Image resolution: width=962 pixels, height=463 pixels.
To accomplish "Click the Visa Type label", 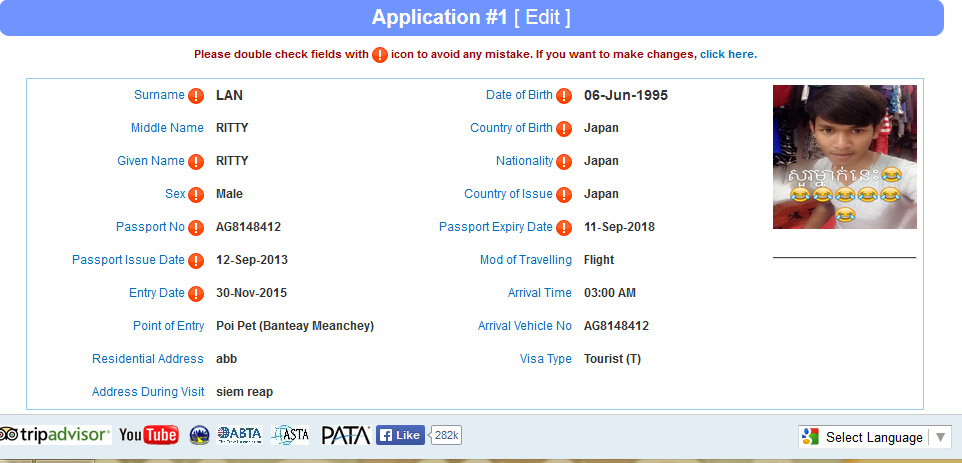I will [x=546, y=359].
